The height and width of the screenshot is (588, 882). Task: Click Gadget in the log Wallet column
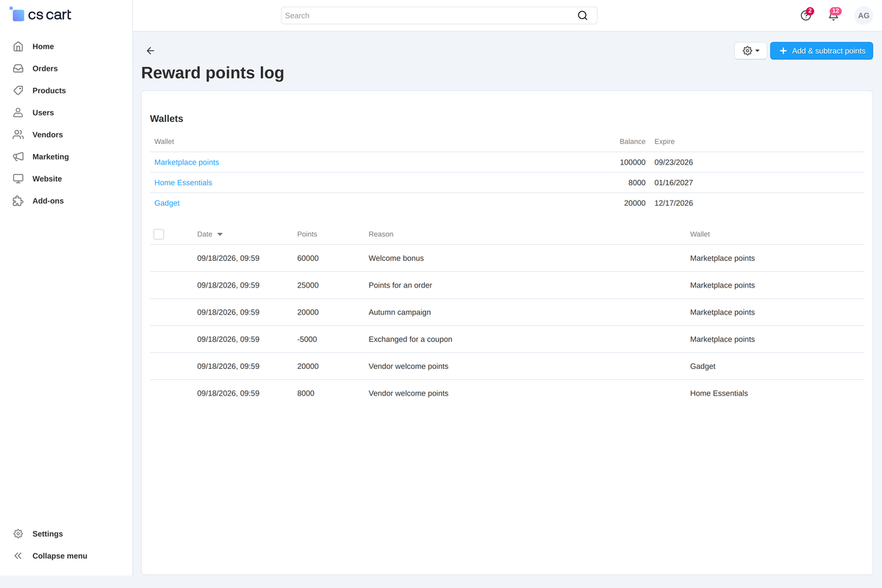tap(703, 366)
